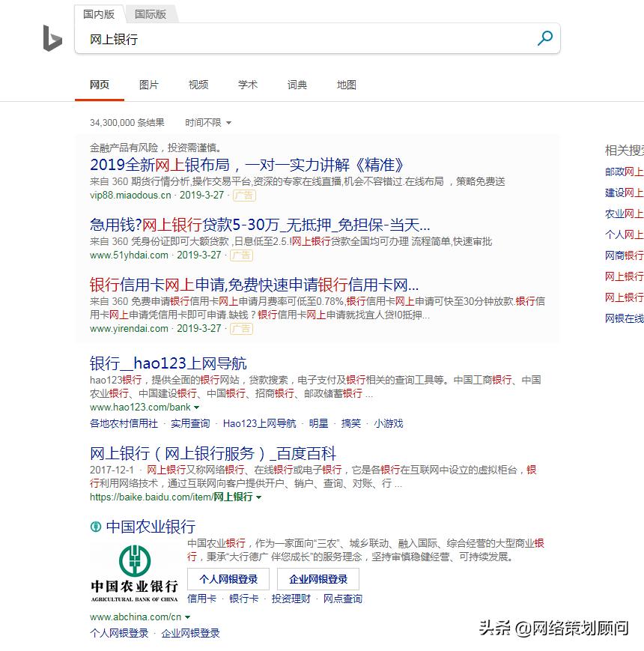Switch to the 视频 search tab
644x651 pixels.
point(198,85)
